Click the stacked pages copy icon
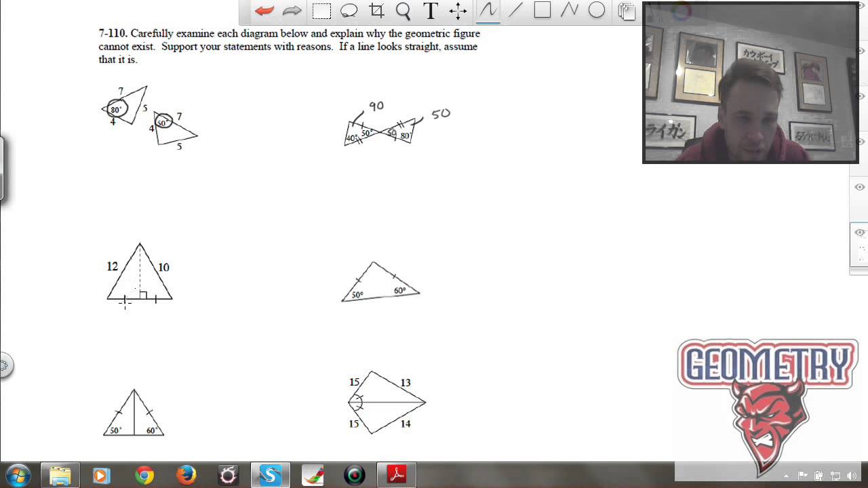Screen dimensions: 868x488 click(627, 11)
